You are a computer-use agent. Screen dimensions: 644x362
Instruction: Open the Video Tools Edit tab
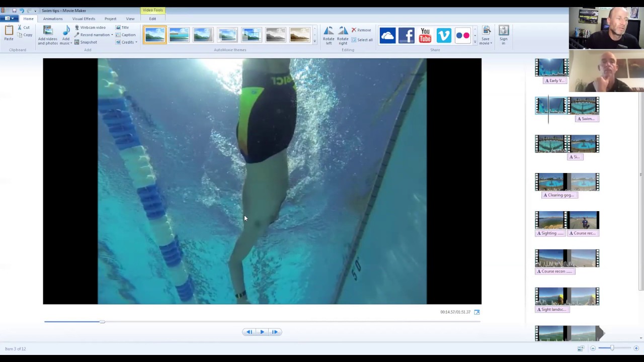click(x=152, y=19)
